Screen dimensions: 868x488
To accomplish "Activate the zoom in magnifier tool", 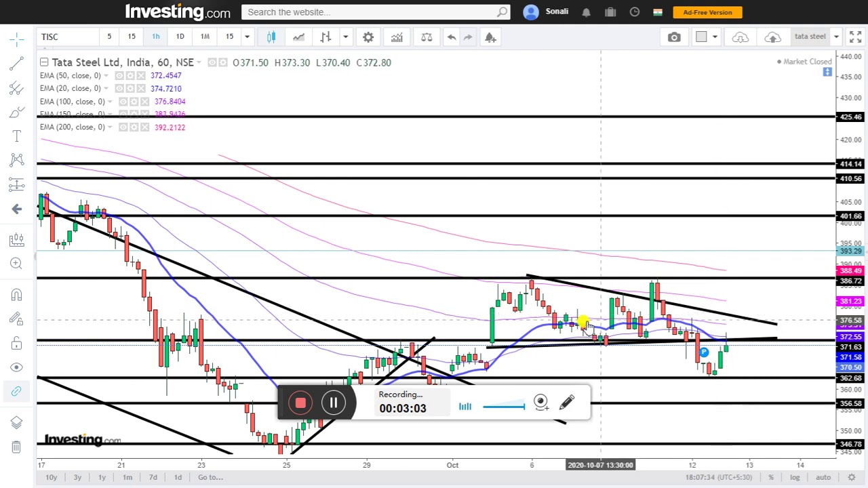I will (17, 263).
